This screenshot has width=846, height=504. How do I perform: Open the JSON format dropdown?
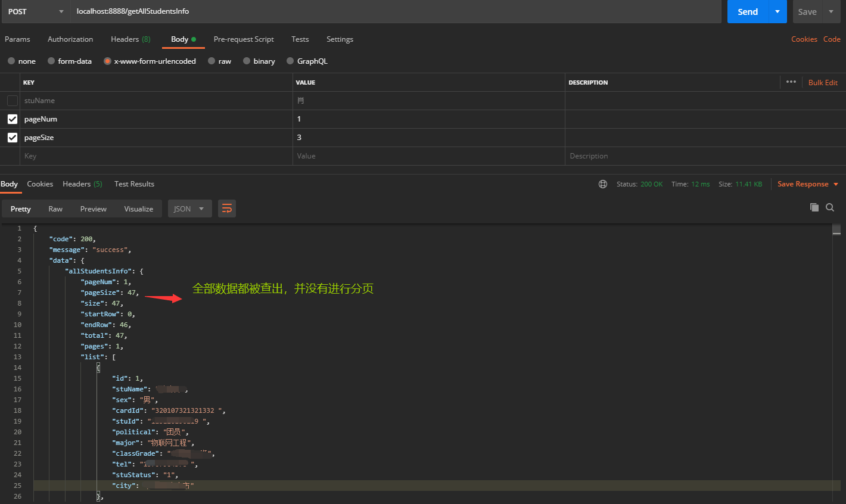pyautogui.click(x=190, y=209)
